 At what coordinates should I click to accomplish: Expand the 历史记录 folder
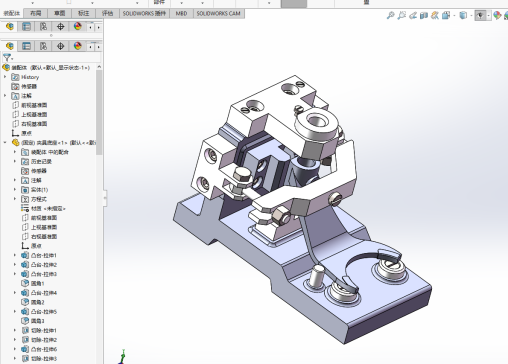pos(15,161)
